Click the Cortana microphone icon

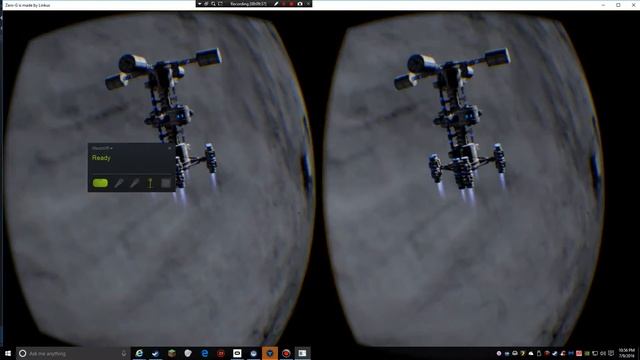(124, 353)
